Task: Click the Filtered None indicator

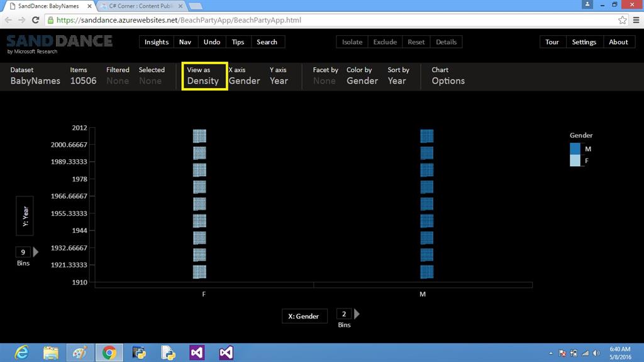Action: 118,76
